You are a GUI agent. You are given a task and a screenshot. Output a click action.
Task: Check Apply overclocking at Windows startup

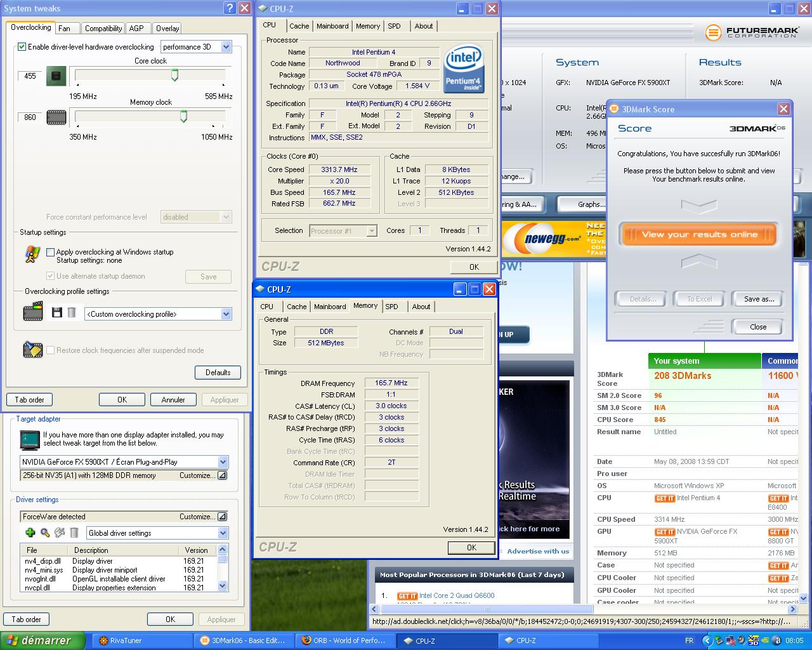tap(50, 252)
